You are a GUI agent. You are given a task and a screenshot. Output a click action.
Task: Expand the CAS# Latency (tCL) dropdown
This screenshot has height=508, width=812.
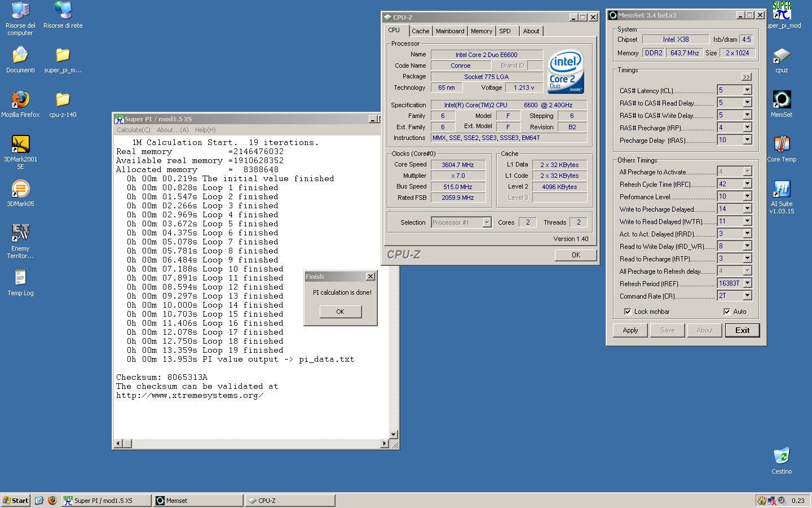point(747,90)
